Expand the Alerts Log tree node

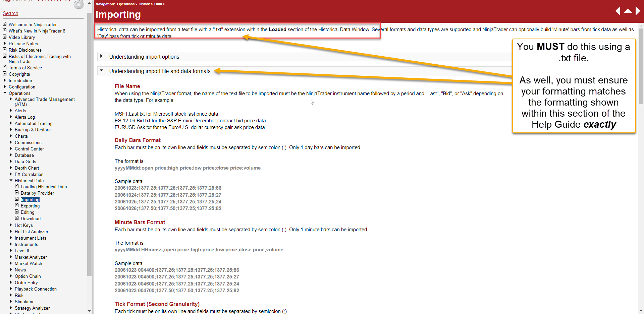pyautogui.click(x=11, y=117)
